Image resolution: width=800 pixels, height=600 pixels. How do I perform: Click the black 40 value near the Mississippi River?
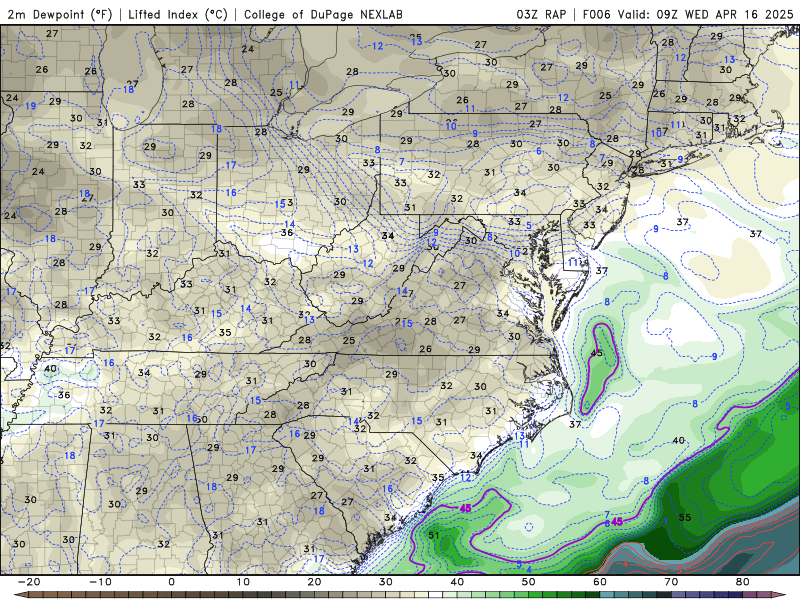[51, 368]
